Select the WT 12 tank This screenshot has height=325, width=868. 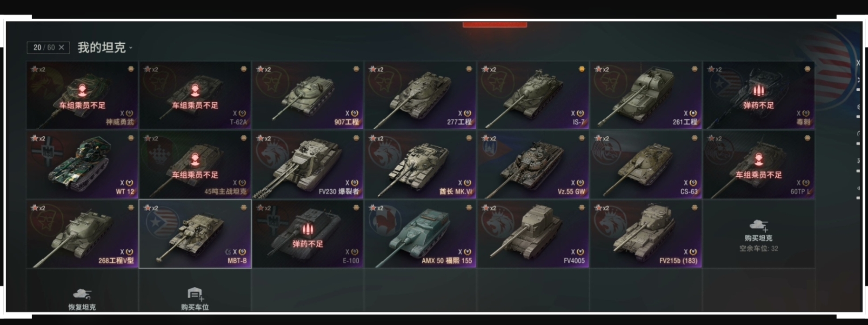coord(82,165)
